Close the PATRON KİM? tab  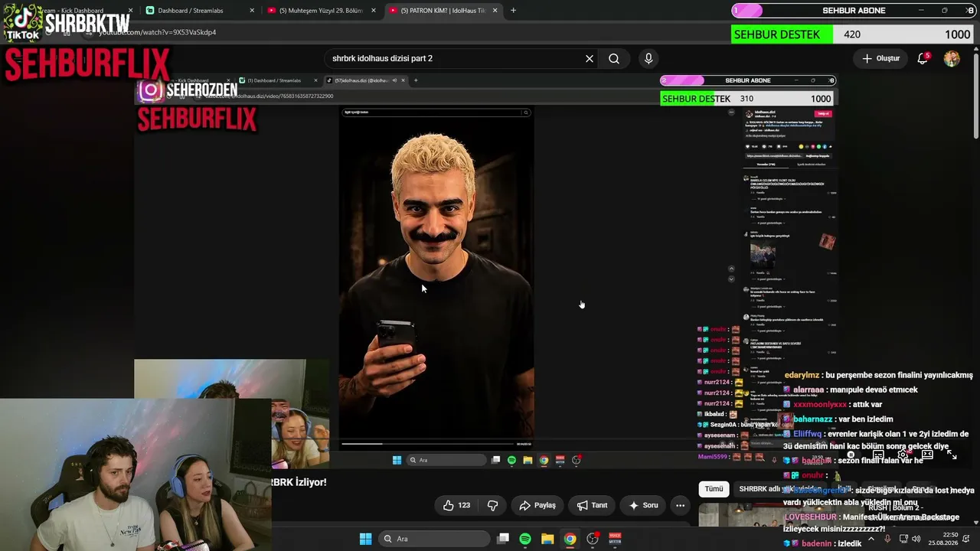pos(495,11)
